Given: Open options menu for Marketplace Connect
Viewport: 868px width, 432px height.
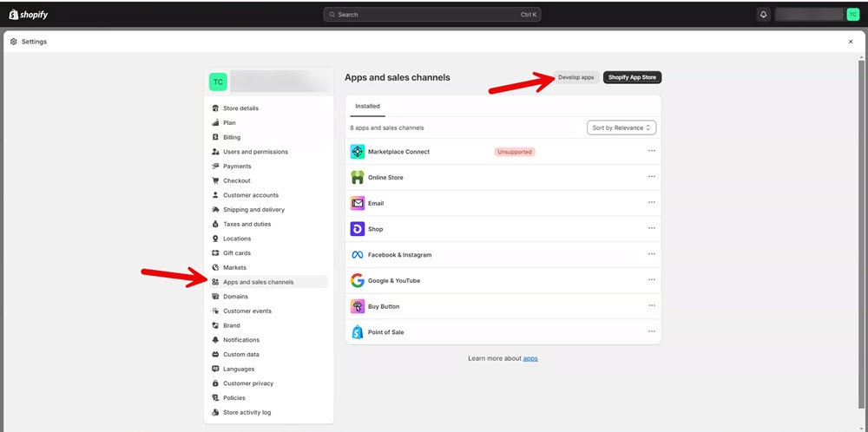Looking at the screenshot, I should (652, 151).
